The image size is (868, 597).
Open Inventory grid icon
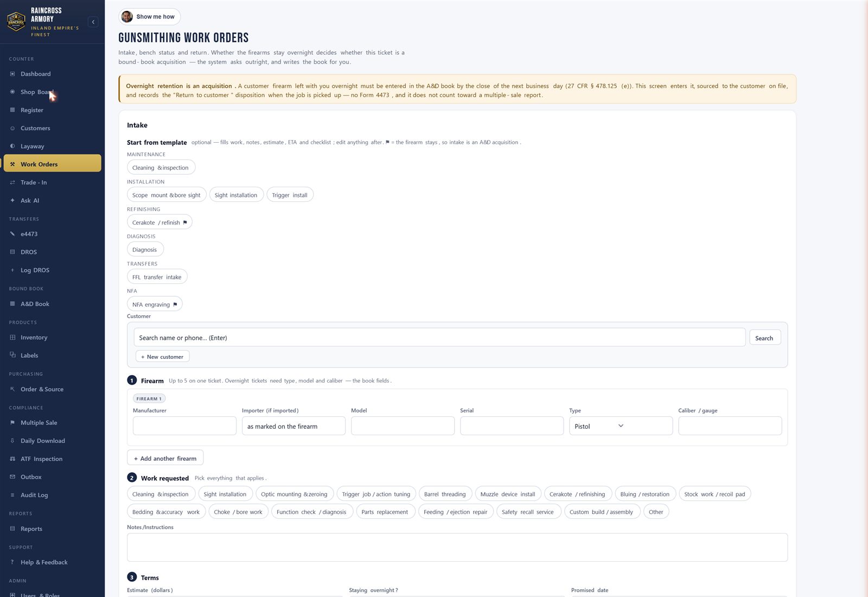(x=12, y=338)
